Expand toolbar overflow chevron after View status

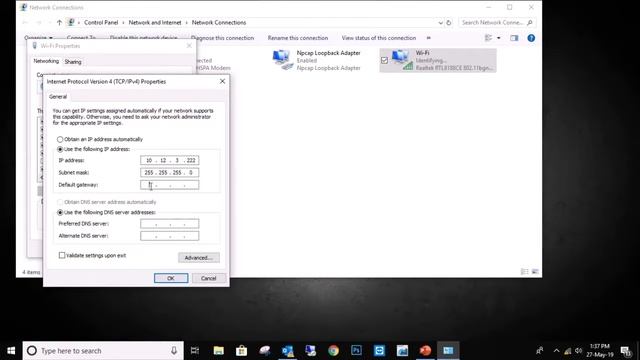tap(429, 38)
